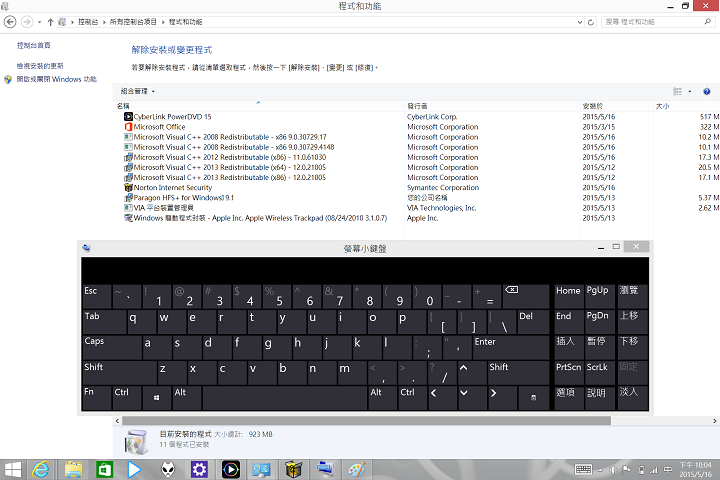
Task: Toggle right Alt key on on-screen keyboard
Action: (x=382, y=398)
